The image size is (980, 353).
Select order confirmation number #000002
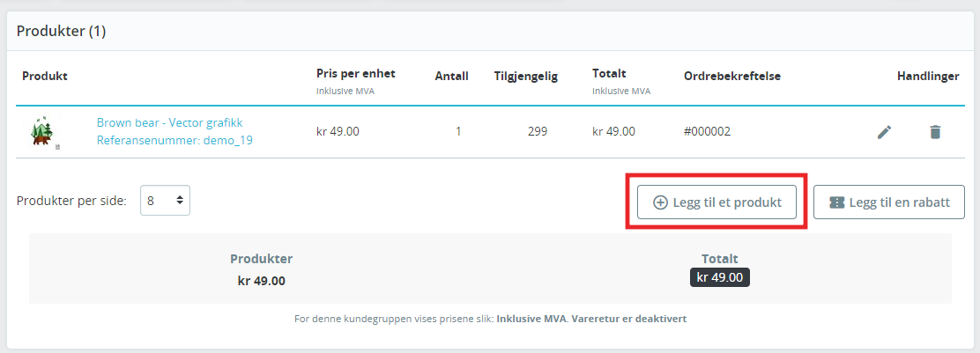click(708, 132)
